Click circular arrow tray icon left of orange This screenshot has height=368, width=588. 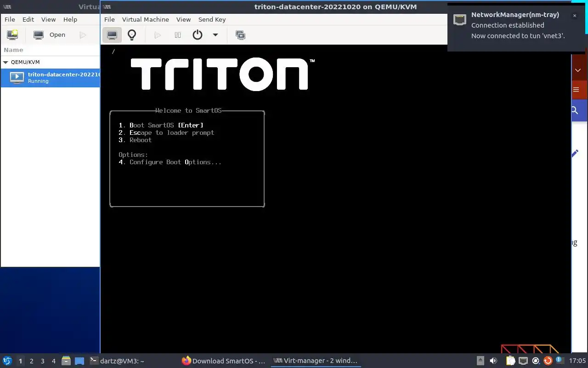[536, 361]
